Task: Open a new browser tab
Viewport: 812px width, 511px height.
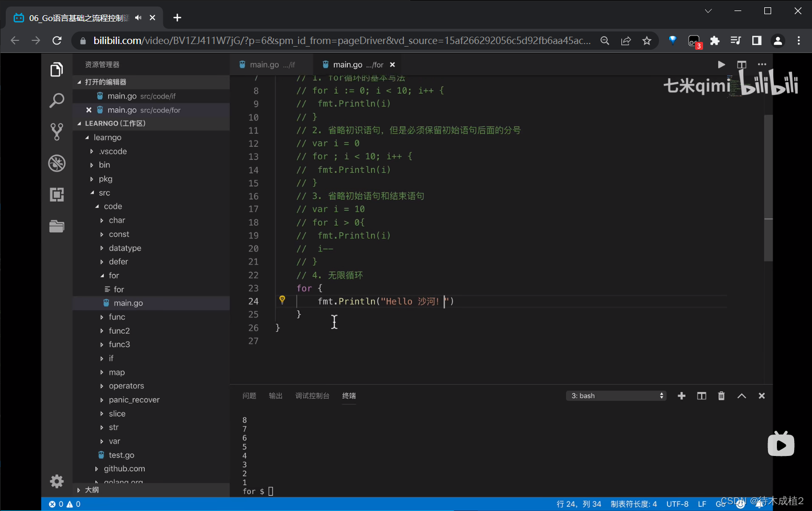Action: point(177,17)
